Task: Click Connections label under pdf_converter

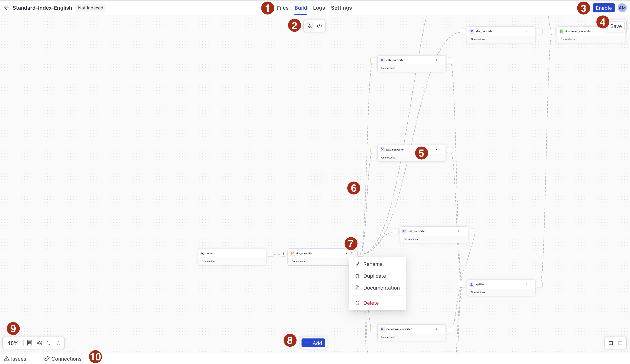Action: coord(411,239)
